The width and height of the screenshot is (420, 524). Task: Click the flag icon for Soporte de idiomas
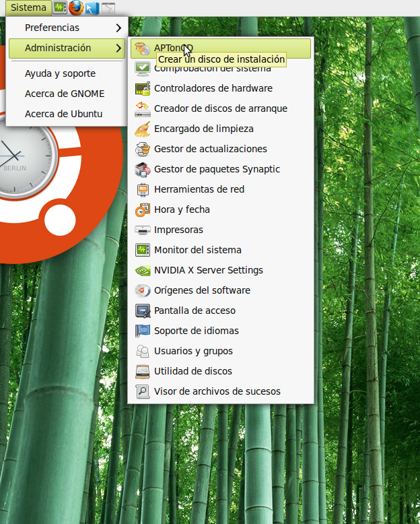[143, 331]
